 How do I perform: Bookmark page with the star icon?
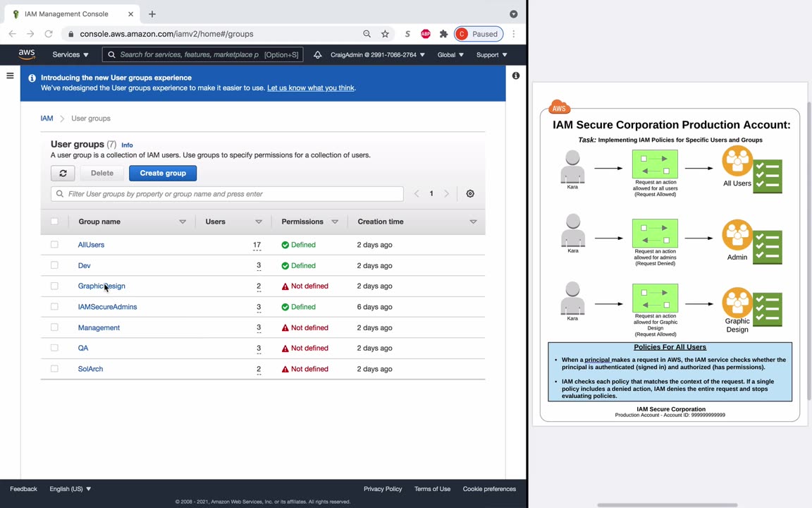(385, 34)
